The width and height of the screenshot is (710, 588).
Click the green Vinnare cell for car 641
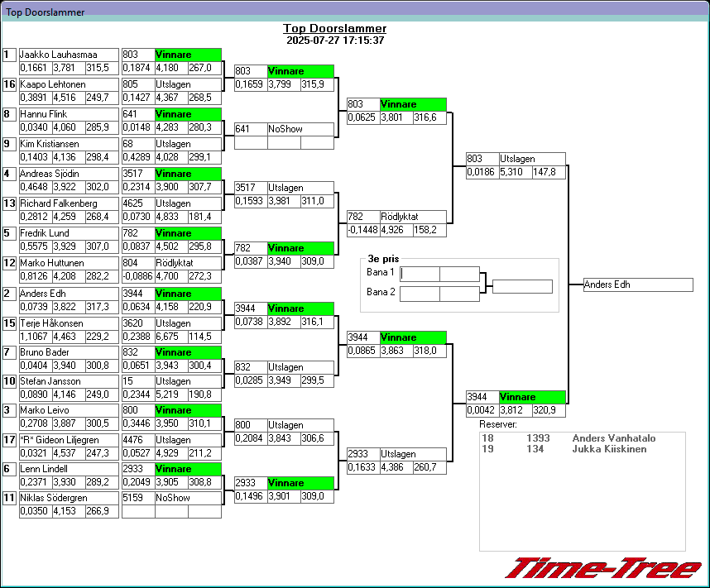[x=188, y=114]
